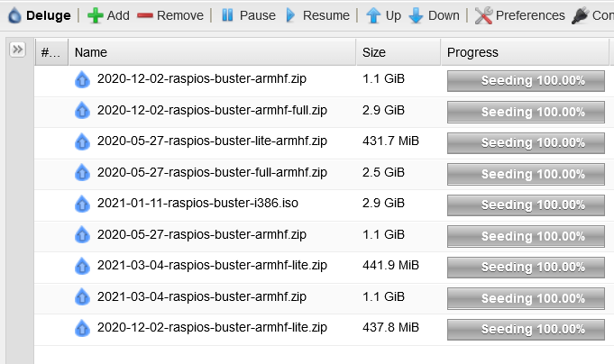The image size is (614, 364).
Task: Click seeding icon of 2020-12-02-raspios-buster-armhf.zip
Action: [x=82, y=79]
